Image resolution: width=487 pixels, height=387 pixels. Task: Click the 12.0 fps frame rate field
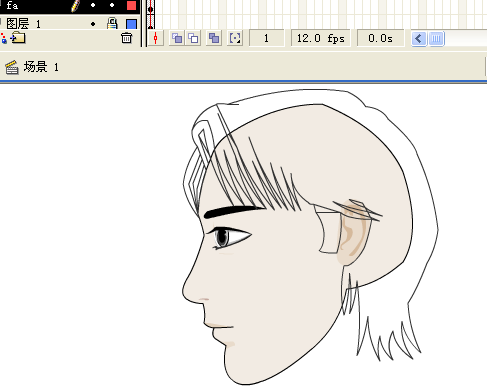321,38
